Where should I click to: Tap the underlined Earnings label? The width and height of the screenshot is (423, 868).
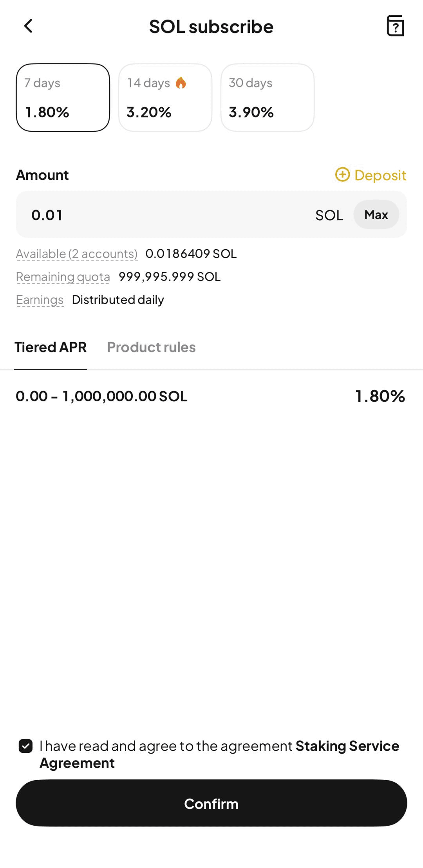40,300
